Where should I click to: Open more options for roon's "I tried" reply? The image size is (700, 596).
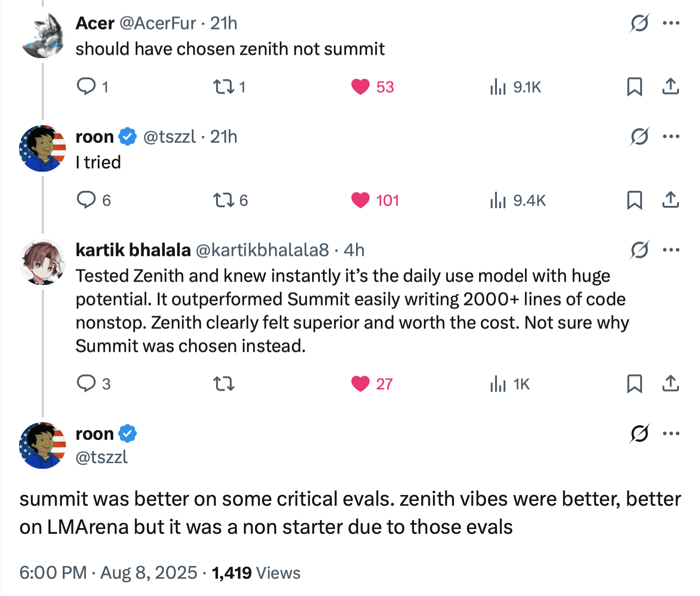[671, 137]
